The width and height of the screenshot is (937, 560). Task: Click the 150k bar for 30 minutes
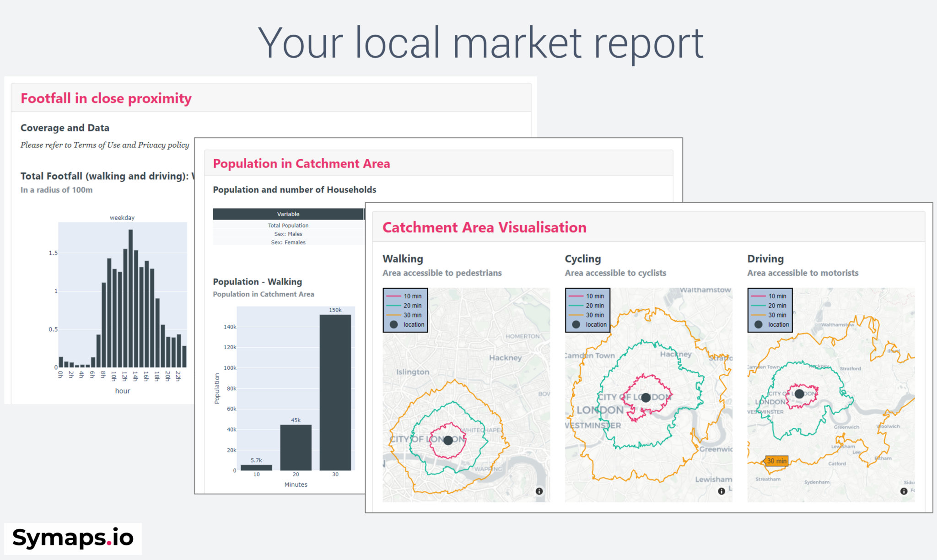335,393
